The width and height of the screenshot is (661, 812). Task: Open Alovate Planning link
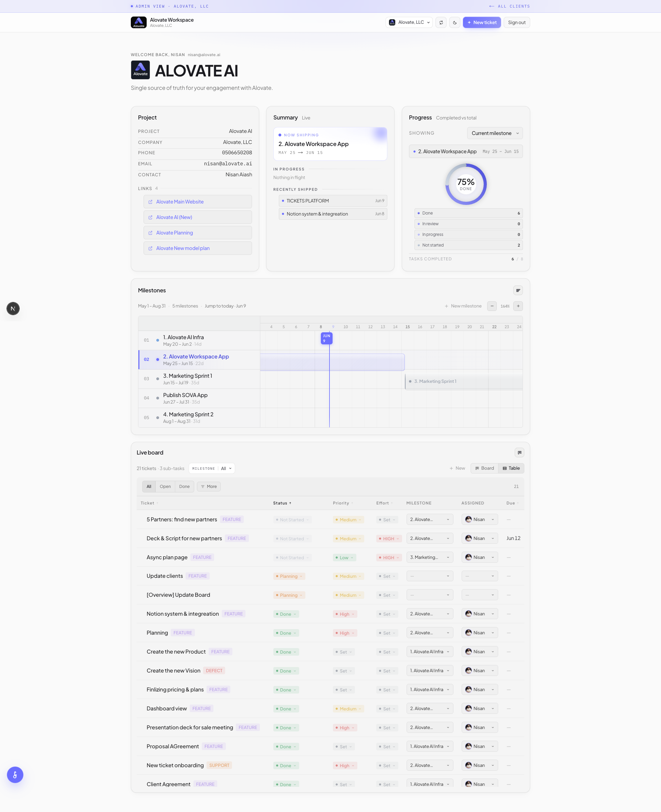point(198,233)
